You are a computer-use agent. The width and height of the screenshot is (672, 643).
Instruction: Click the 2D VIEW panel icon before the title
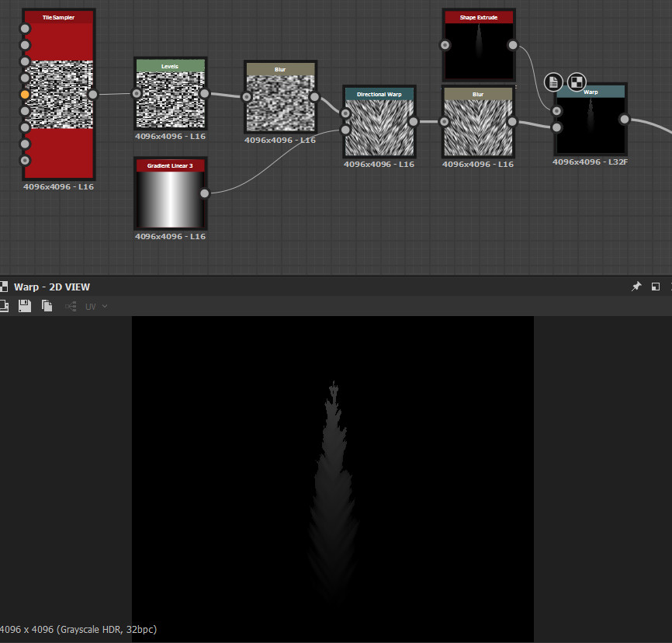pyautogui.click(x=4, y=287)
